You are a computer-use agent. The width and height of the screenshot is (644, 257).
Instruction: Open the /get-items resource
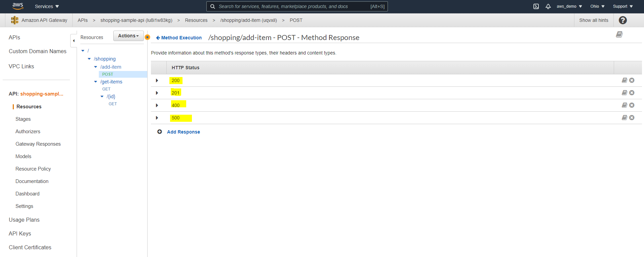click(x=111, y=82)
